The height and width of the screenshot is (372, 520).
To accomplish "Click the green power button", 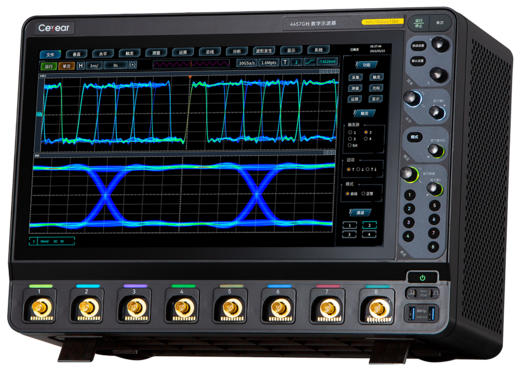I will [x=422, y=277].
